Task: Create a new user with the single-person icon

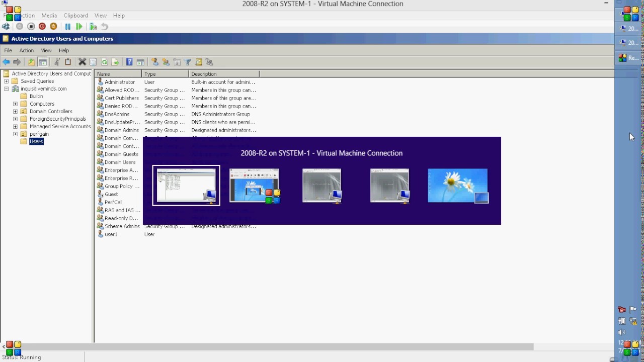Action: coord(155,62)
